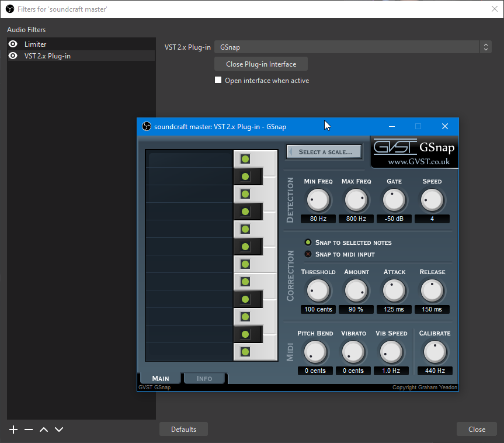504x443 pixels.
Task: Move the filter down with the down arrow
Action: (x=59, y=430)
